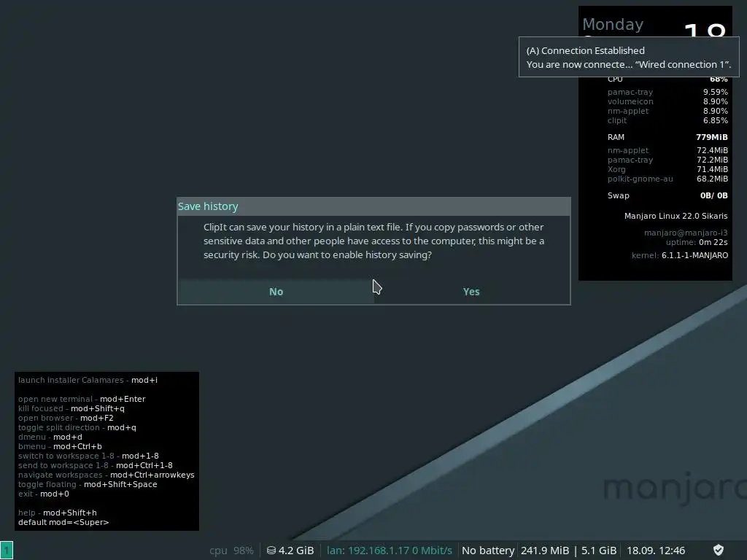Image resolution: width=747 pixels, height=560 pixels.
Task: Click the 18.09. 12:46 date and time
Action: pyautogui.click(x=656, y=551)
